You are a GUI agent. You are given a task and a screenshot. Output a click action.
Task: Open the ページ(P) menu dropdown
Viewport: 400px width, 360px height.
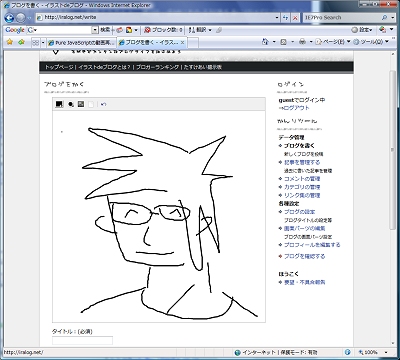click(333, 42)
